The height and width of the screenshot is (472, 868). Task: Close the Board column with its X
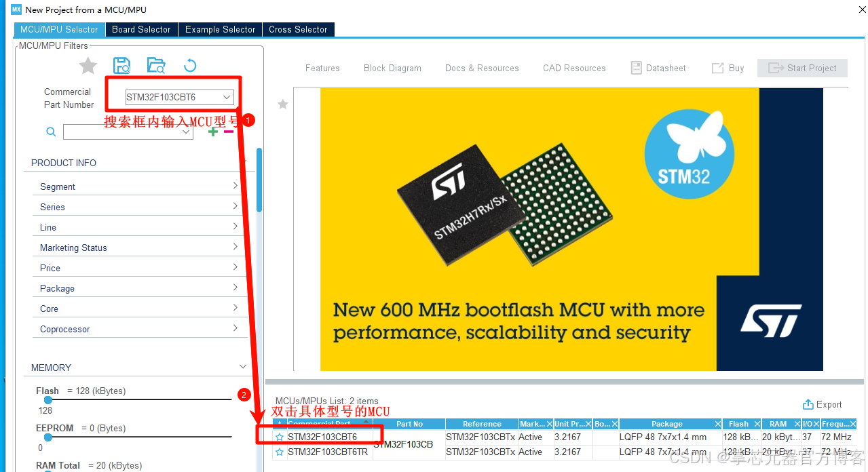pyautogui.click(x=614, y=425)
